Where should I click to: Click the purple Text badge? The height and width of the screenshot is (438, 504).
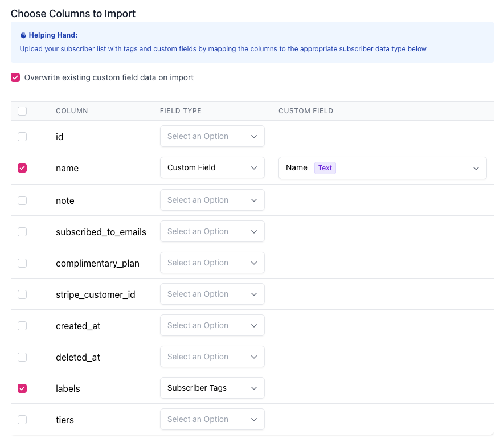click(x=325, y=168)
